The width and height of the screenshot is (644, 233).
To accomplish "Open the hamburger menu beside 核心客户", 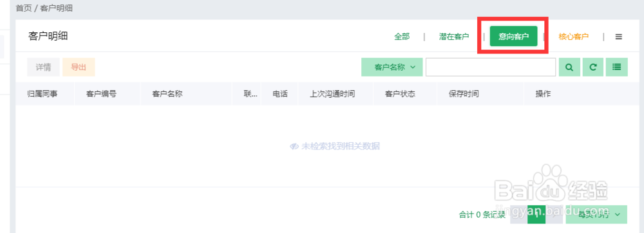I will click(618, 37).
